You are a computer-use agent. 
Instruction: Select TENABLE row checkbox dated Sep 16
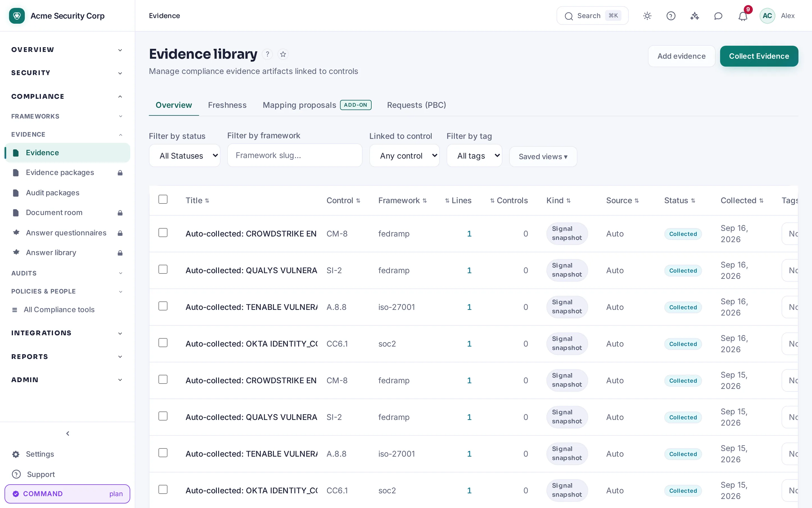(163, 306)
